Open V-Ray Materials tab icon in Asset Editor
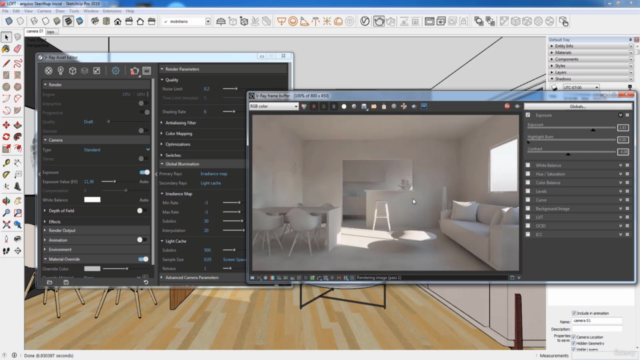The image size is (640, 360). click(x=49, y=71)
